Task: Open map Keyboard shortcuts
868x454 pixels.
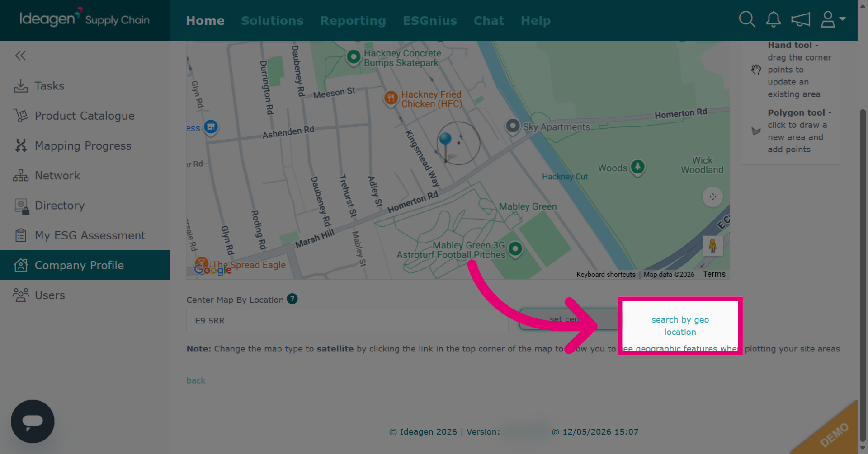Action: (606, 275)
